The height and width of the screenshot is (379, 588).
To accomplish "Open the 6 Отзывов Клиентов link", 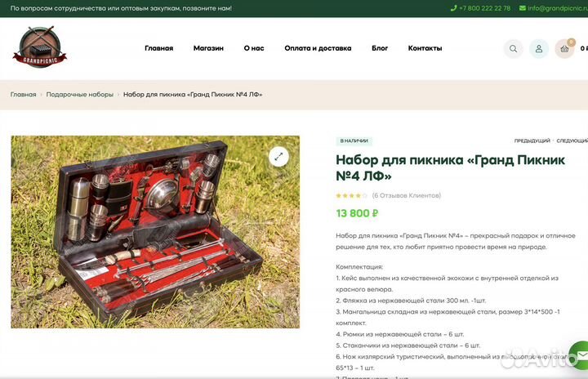I will point(407,195).
